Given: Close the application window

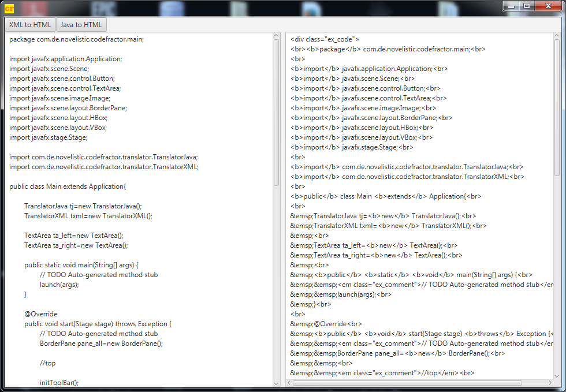Looking at the screenshot, I should [x=548, y=6].
